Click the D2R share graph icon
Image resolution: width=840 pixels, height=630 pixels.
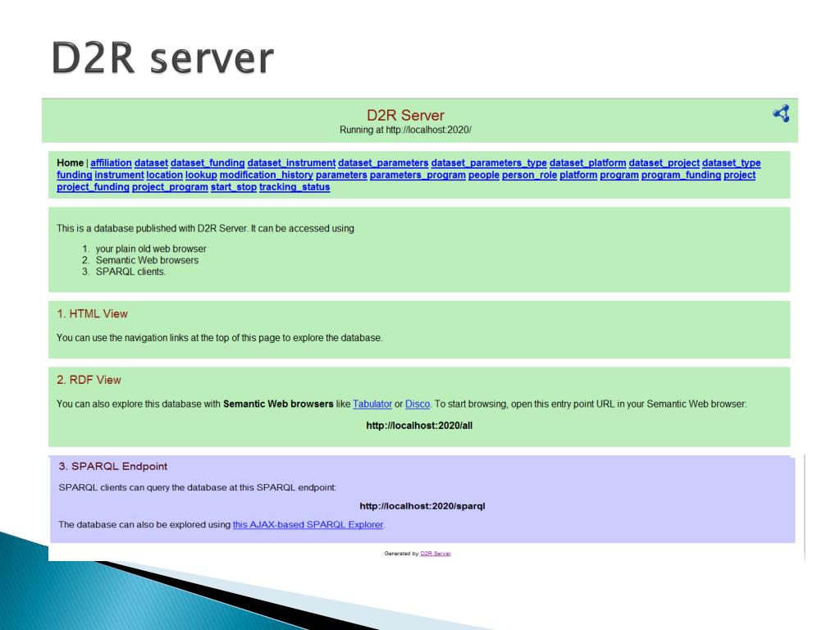coord(781,113)
